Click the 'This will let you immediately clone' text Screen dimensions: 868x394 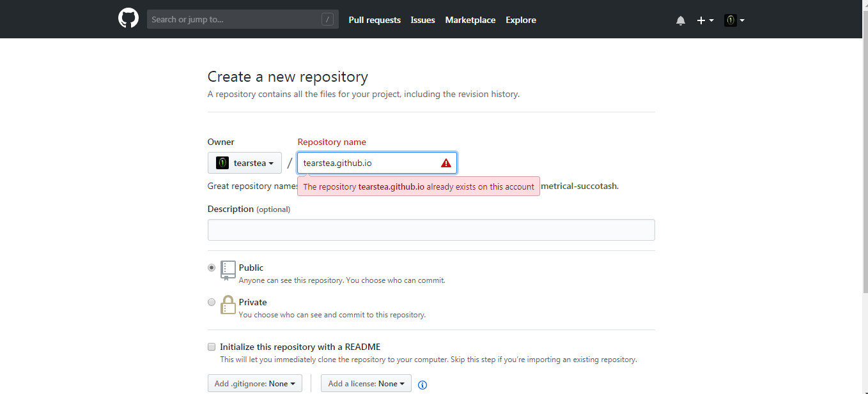(x=428, y=360)
